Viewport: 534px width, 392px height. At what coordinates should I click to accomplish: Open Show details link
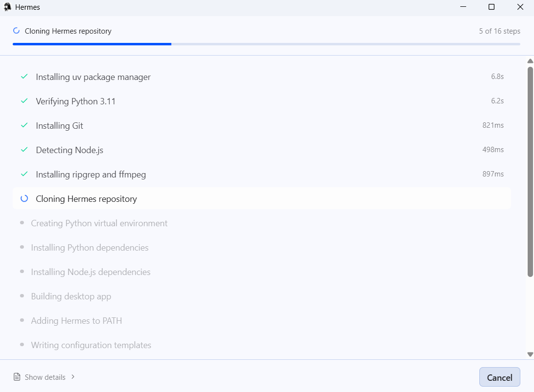(x=45, y=377)
